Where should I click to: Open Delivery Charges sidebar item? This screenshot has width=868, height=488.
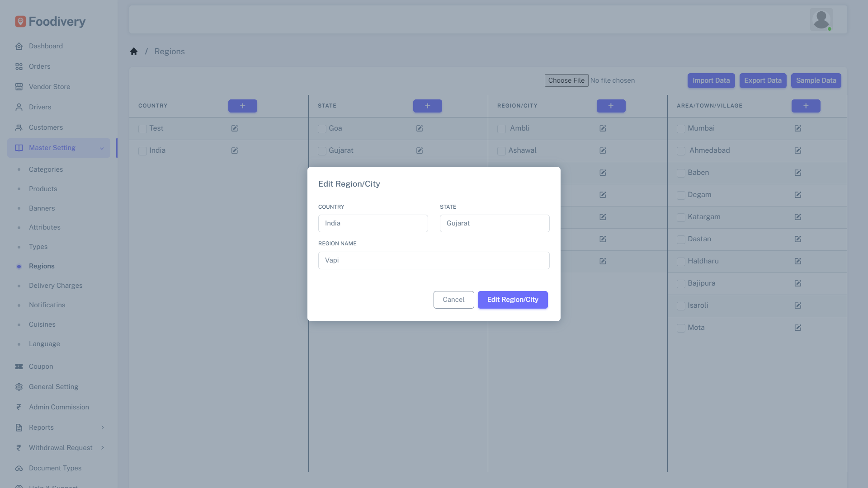[56, 286]
